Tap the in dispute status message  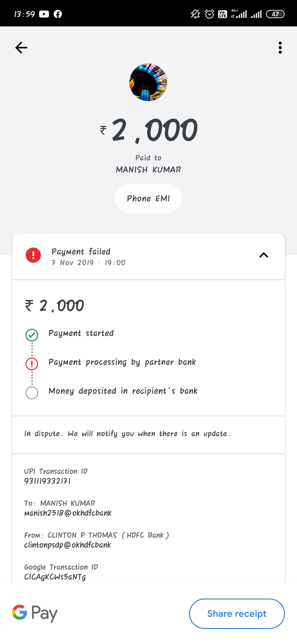point(127,434)
